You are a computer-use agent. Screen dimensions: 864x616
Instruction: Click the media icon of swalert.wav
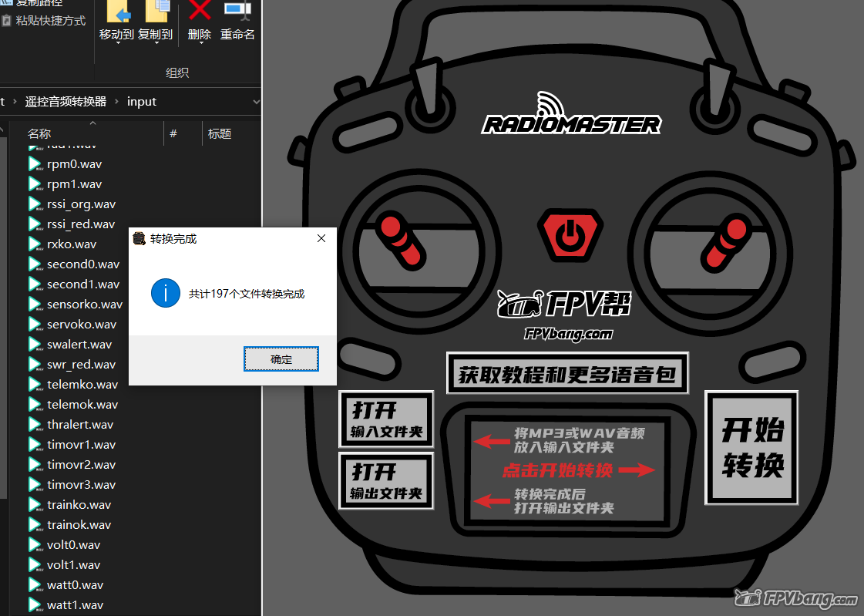35,345
